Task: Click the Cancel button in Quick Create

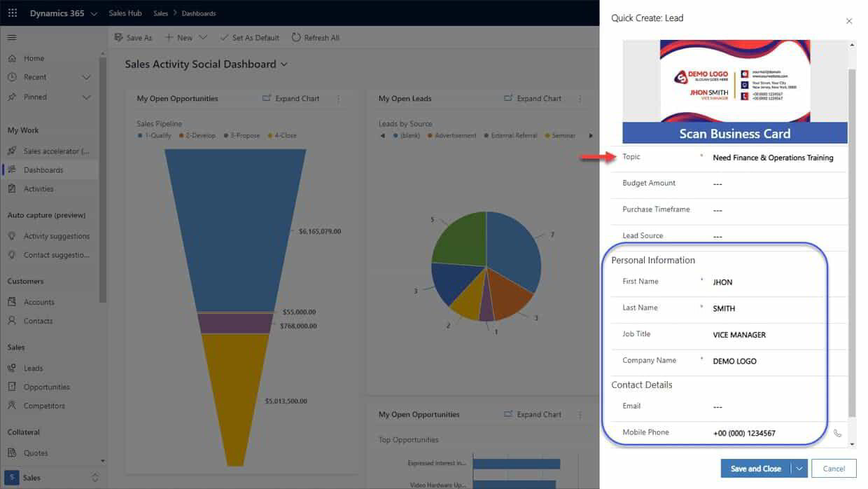Action: point(834,468)
